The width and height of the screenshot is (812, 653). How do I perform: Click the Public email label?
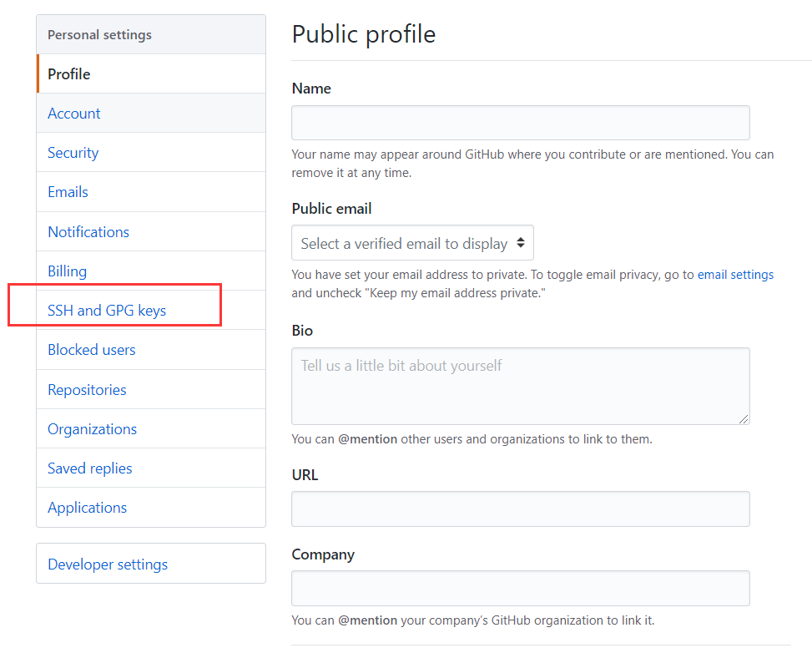331,209
